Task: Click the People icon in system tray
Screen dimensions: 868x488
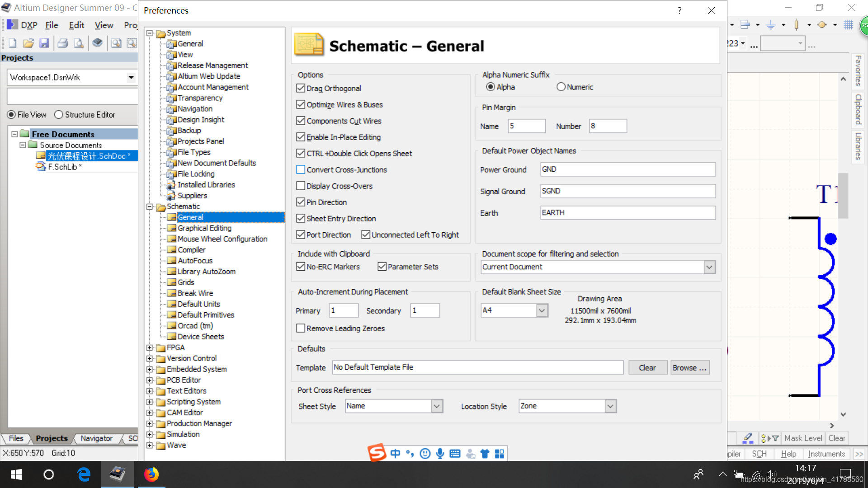Action: point(698,474)
